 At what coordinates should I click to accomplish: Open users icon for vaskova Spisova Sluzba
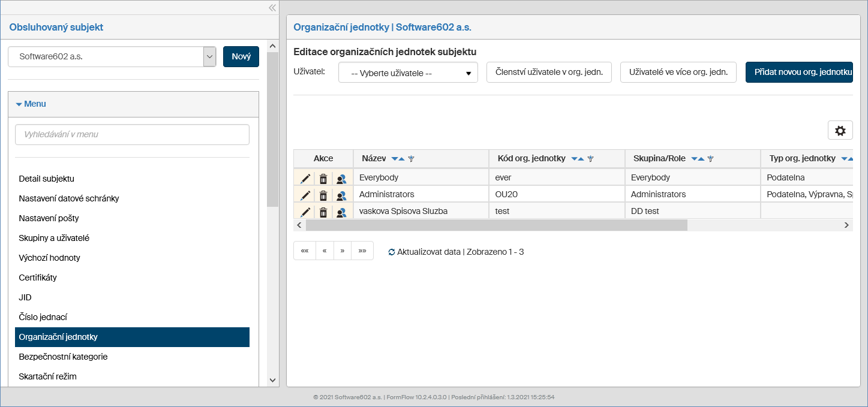pos(341,212)
